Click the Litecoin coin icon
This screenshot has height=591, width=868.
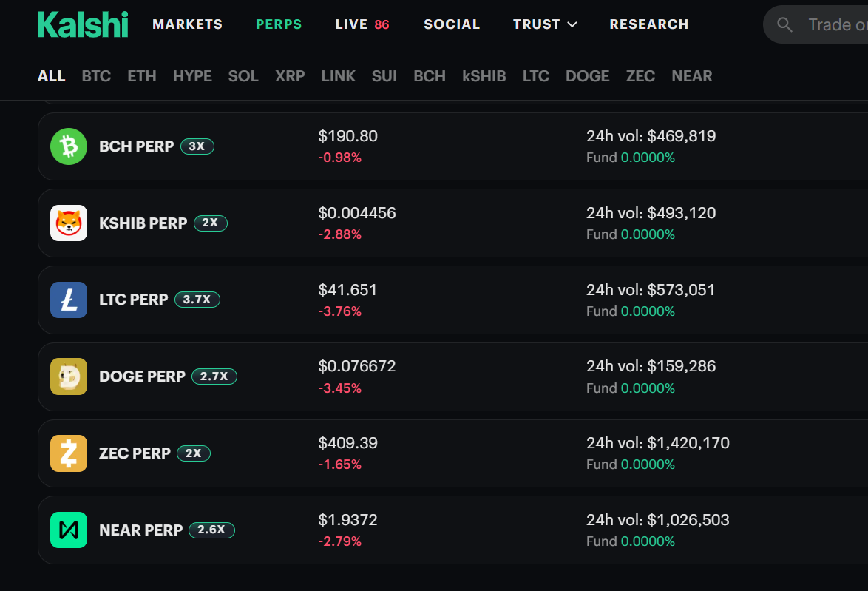[x=69, y=300]
